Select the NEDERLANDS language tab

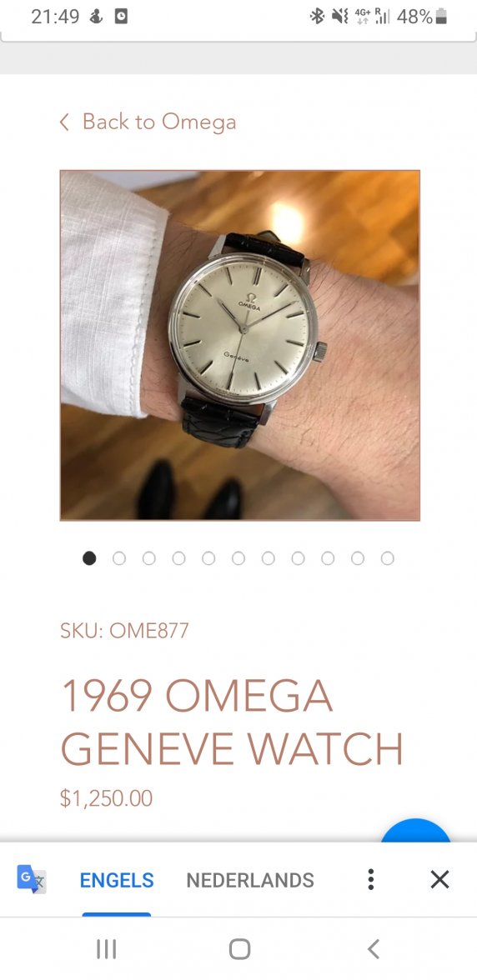(x=250, y=880)
